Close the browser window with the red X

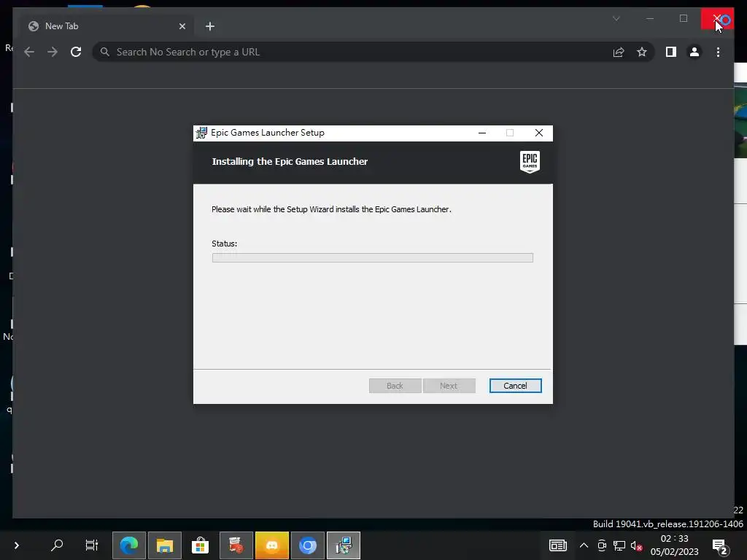pyautogui.click(x=717, y=18)
